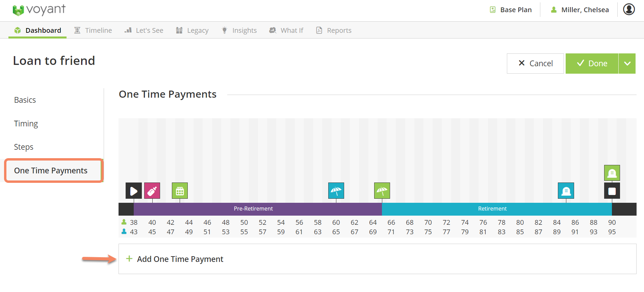Expand the Done button dropdown arrow
The height and width of the screenshot is (292, 644).
[x=627, y=64]
